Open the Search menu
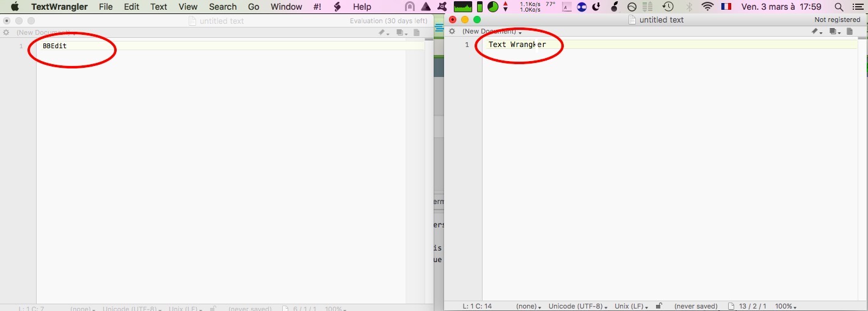This screenshot has height=311, width=868. coord(222,7)
